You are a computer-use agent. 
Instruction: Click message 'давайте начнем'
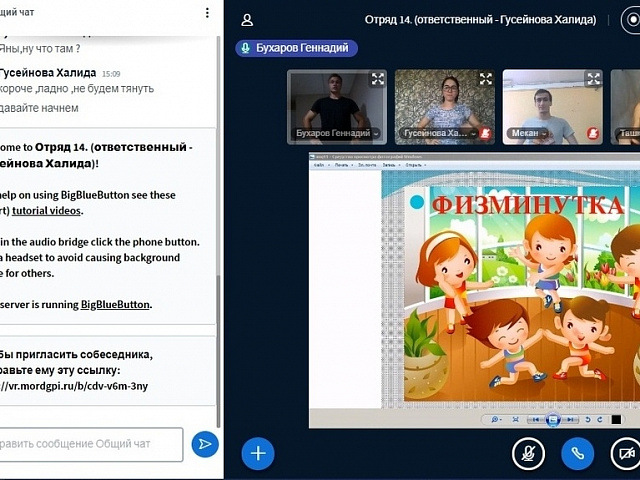pyautogui.click(x=39, y=108)
